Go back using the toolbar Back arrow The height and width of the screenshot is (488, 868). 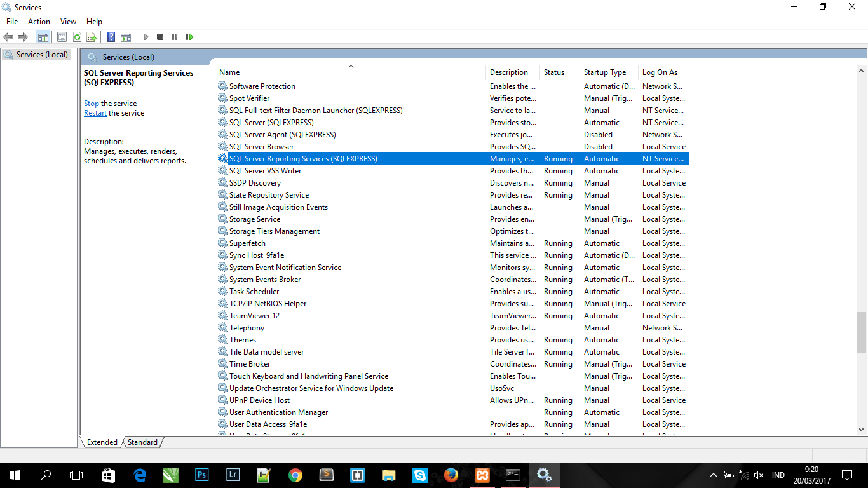(x=8, y=37)
